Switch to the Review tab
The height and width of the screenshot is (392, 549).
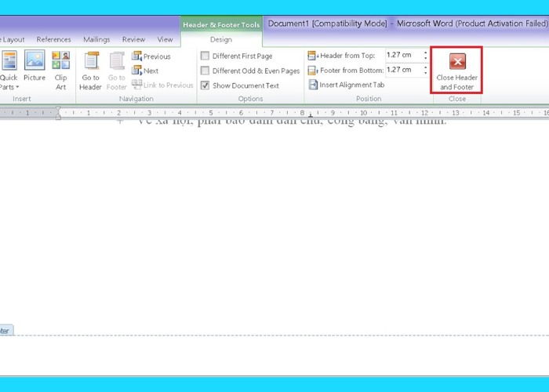click(133, 39)
